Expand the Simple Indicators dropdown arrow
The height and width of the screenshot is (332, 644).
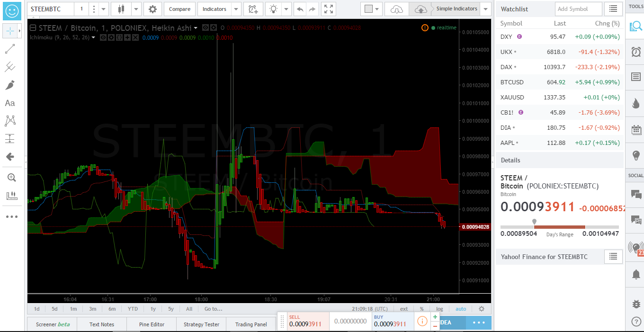pyautogui.click(x=485, y=9)
